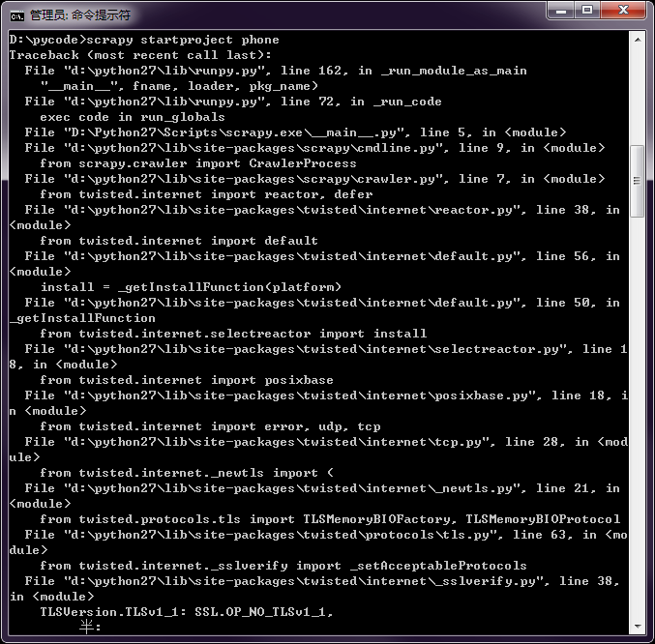Open the command prompt system menu icon
The height and width of the screenshot is (644, 655).
click(x=17, y=15)
